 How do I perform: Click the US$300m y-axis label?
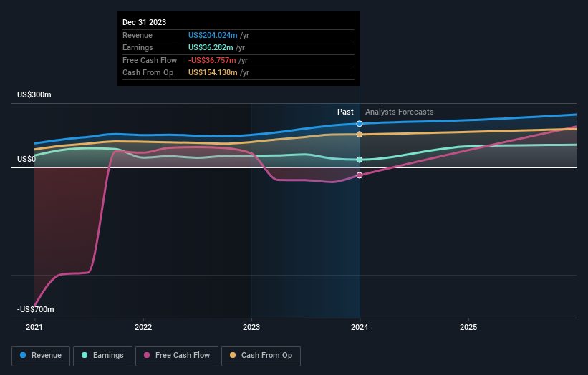click(x=34, y=94)
